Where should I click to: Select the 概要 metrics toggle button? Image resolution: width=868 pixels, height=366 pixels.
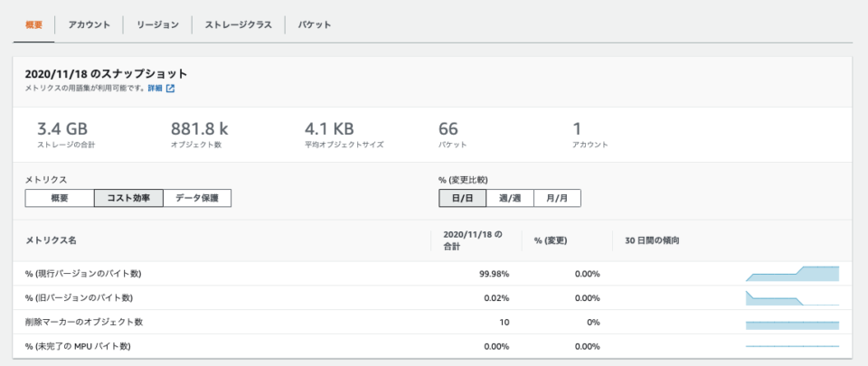(60, 198)
